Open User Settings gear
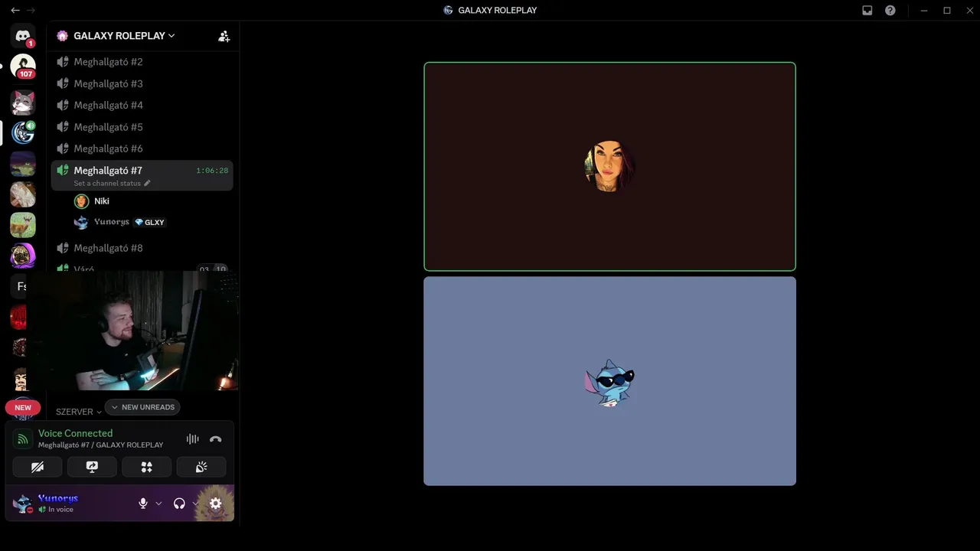The image size is (980, 551). click(x=216, y=504)
